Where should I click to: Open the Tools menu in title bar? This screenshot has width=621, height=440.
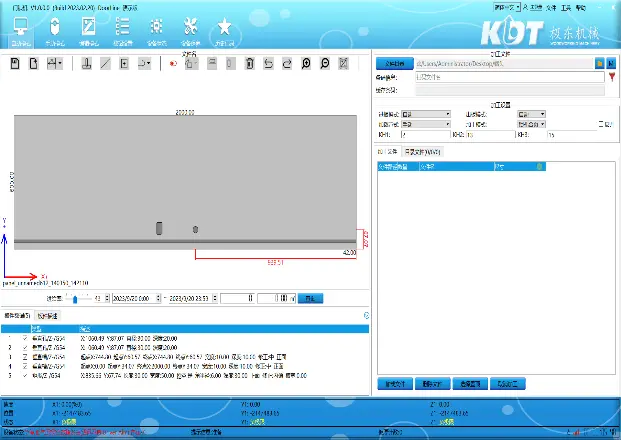pos(566,8)
